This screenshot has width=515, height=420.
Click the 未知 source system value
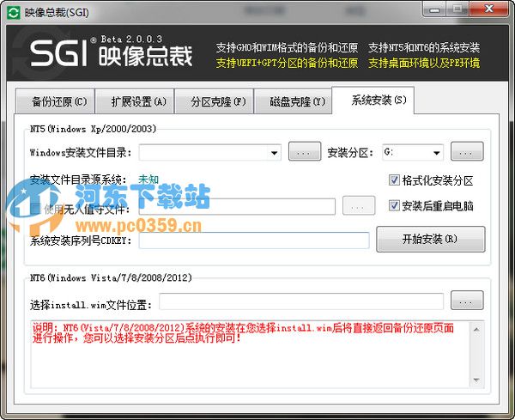point(148,180)
